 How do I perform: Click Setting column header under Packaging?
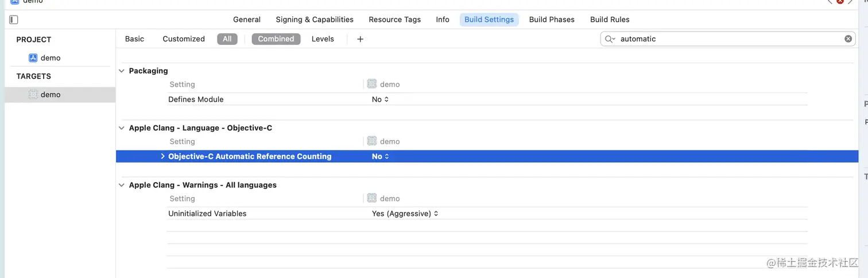(182, 84)
